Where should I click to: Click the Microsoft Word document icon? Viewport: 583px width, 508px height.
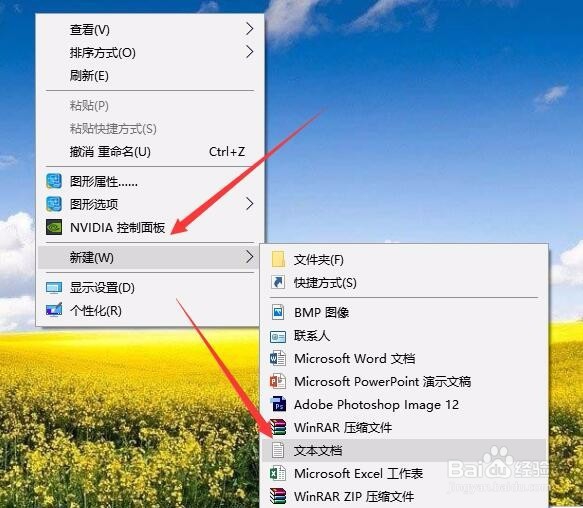pos(278,359)
